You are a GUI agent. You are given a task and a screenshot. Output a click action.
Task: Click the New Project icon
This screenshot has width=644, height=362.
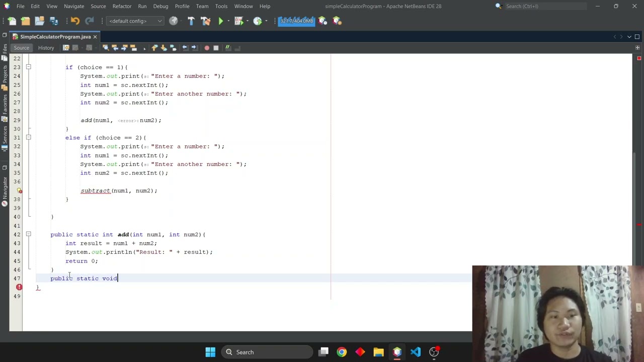(x=26, y=21)
